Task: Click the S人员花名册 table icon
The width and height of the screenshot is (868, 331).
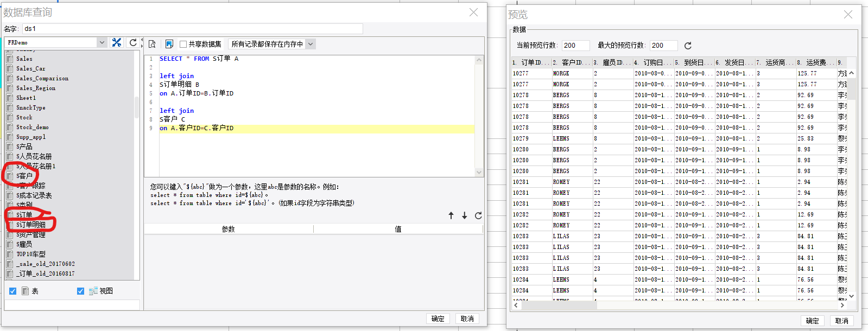Action: click(x=10, y=156)
